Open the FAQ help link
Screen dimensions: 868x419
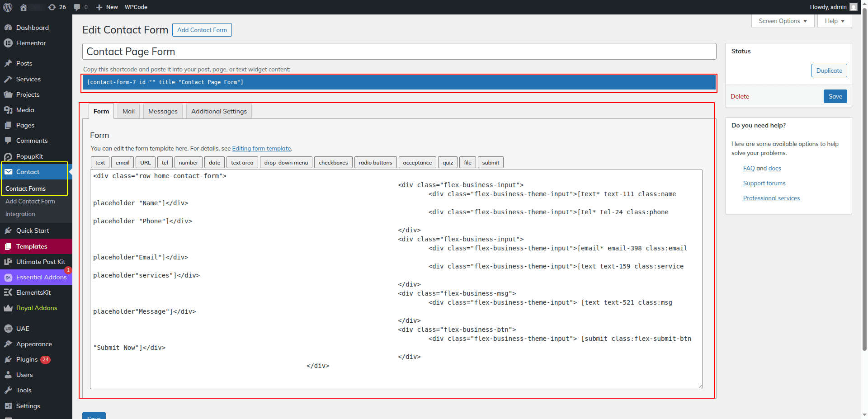click(x=749, y=168)
